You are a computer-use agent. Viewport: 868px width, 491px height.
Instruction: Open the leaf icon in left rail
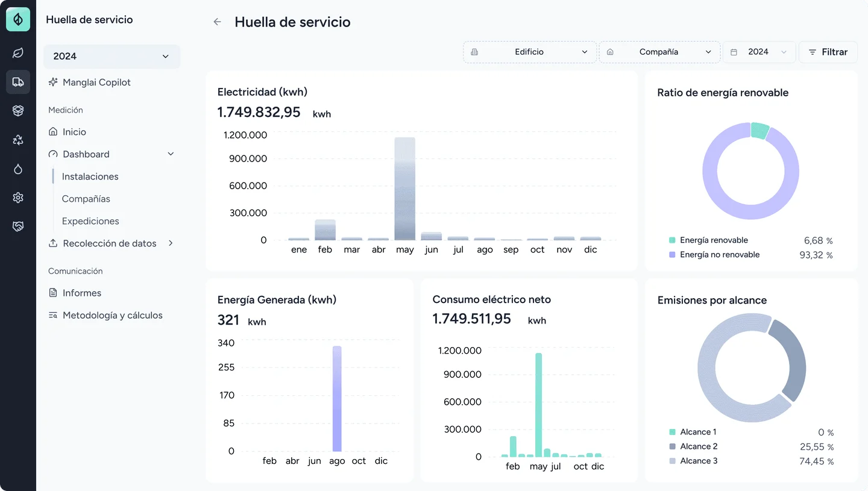click(x=18, y=53)
